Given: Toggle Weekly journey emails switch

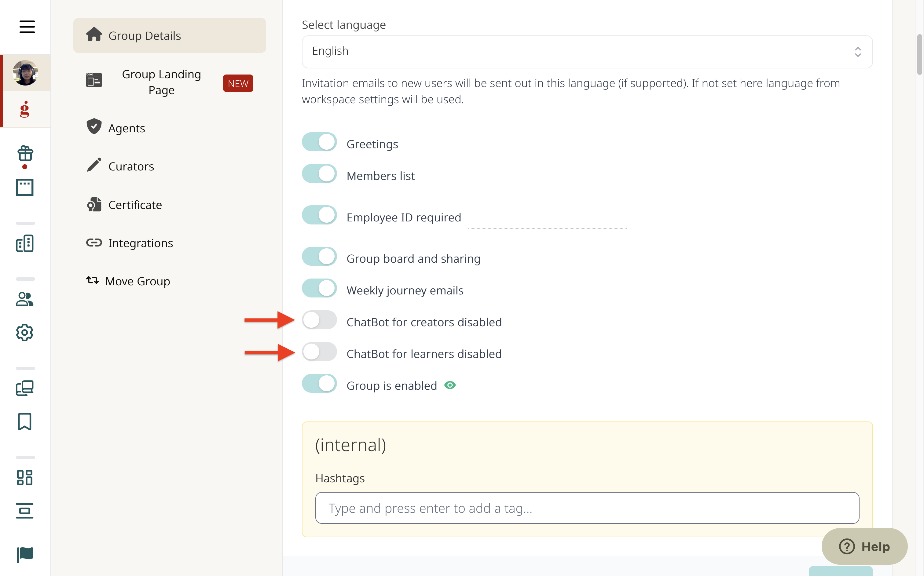Looking at the screenshot, I should pos(319,288).
